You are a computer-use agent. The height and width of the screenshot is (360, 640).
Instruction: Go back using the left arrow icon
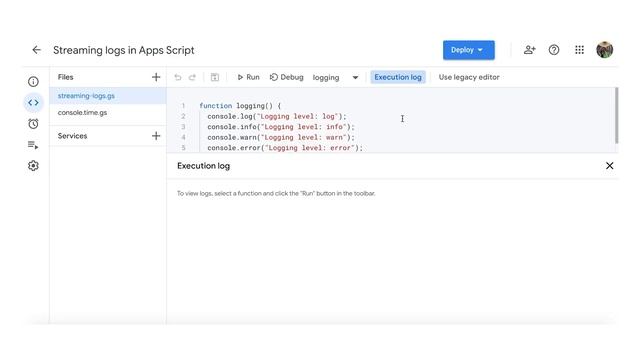(36, 50)
